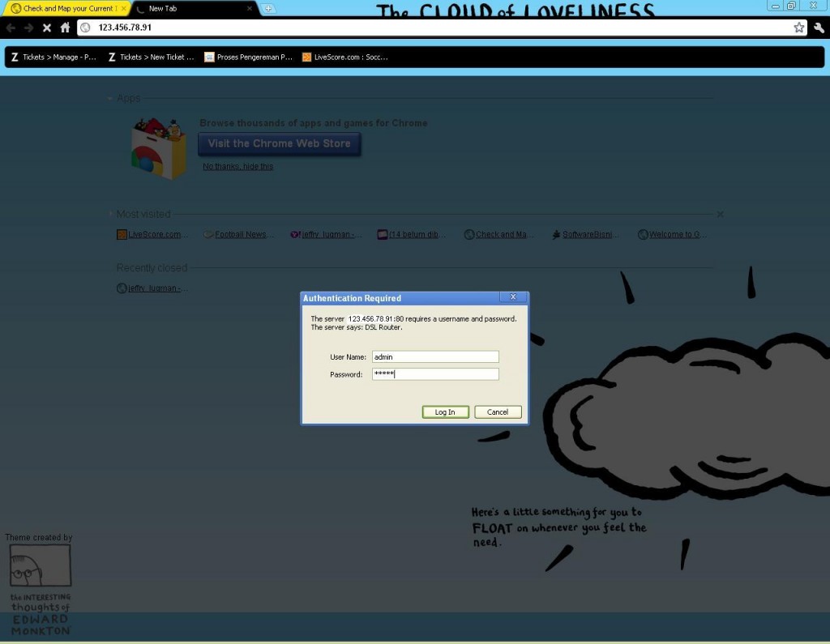The width and height of the screenshot is (830, 644).
Task: Close Authentication Required dialog with X
Action: [x=513, y=296]
